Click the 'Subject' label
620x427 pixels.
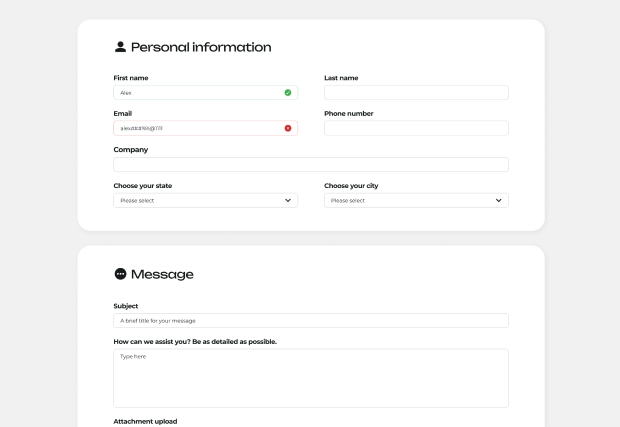(126, 306)
